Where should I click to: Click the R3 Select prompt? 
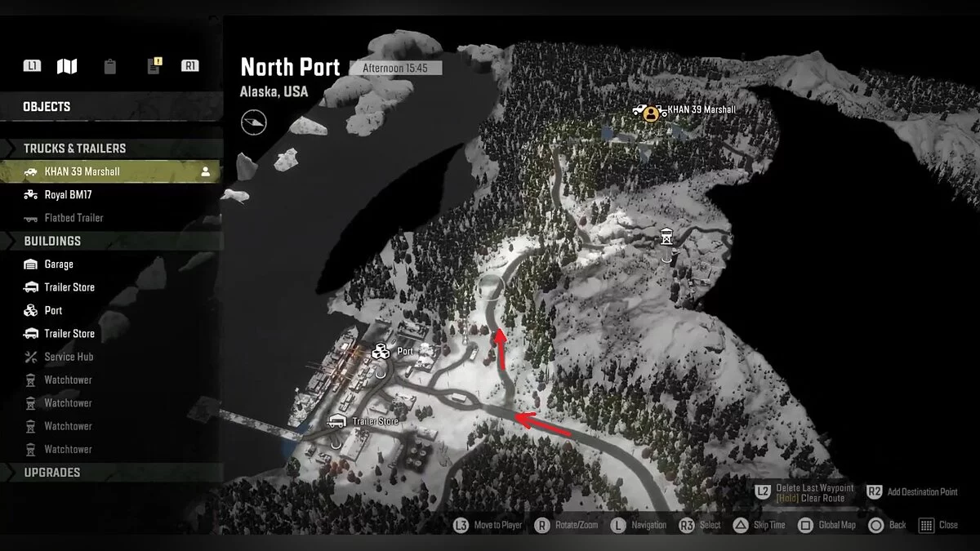700,525
